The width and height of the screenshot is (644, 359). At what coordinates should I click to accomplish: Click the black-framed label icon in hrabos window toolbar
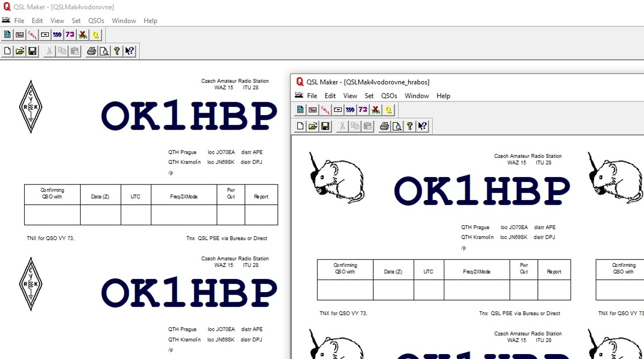coord(338,110)
